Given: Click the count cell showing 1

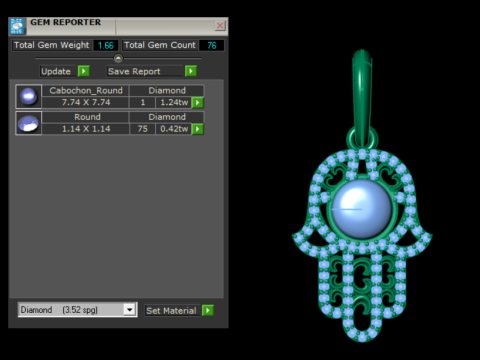Looking at the screenshot, I should tap(143, 102).
